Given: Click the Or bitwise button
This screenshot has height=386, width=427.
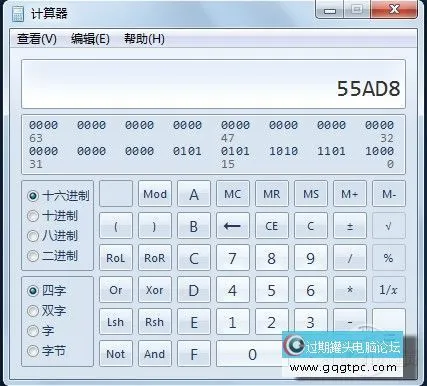Looking at the screenshot, I should pos(116,290).
